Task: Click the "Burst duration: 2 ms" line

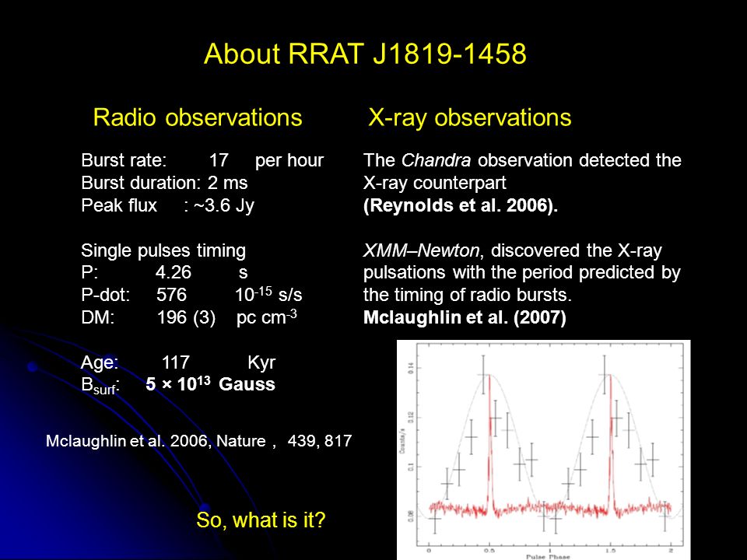Action: (164, 183)
